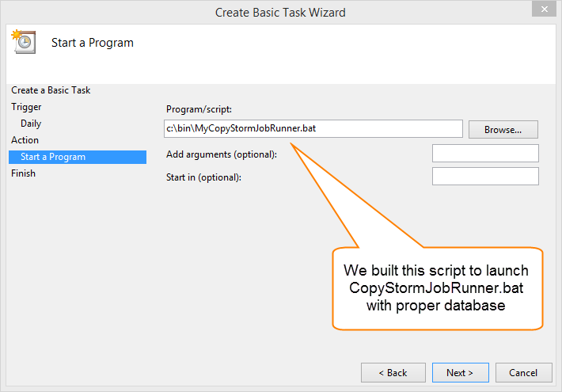Go back with the < Back button
Viewport: 562px width, 392px height.
click(393, 373)
